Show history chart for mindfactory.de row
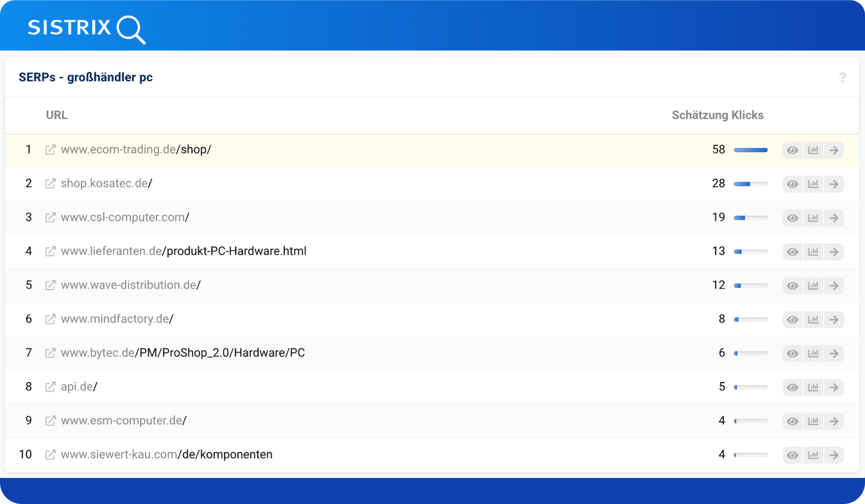The image size is (865, 504). point(813,319)
